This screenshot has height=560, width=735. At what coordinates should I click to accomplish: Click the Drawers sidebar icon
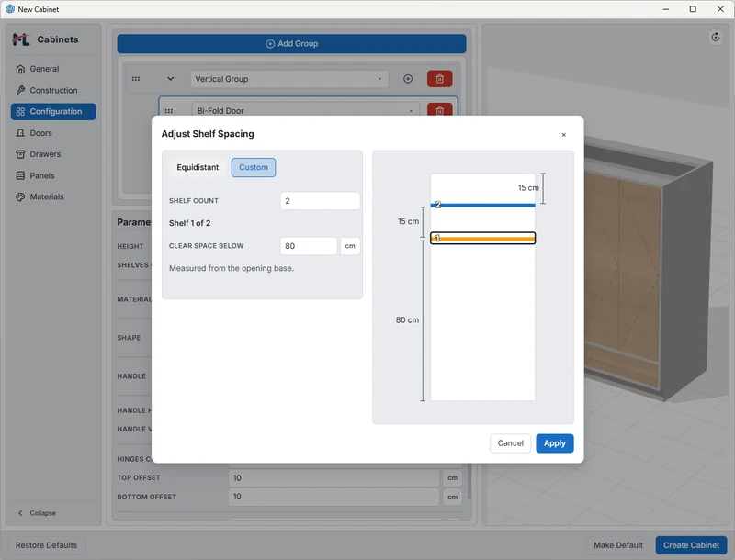[x=20, y=154]
